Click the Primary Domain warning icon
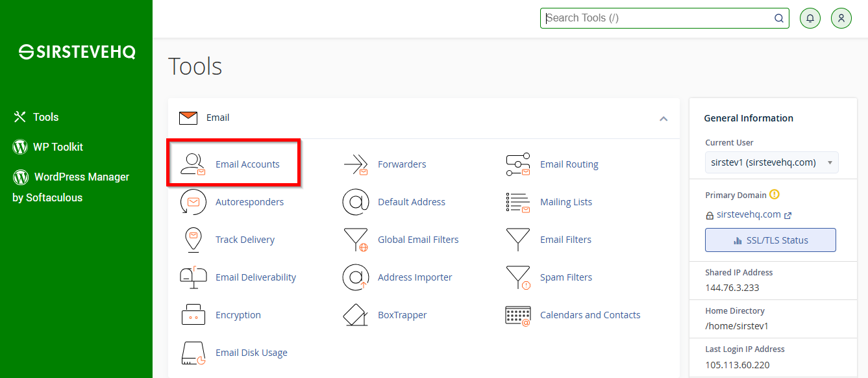The width and height of the screenshot is (868, 378). click(x=774, y=194)
